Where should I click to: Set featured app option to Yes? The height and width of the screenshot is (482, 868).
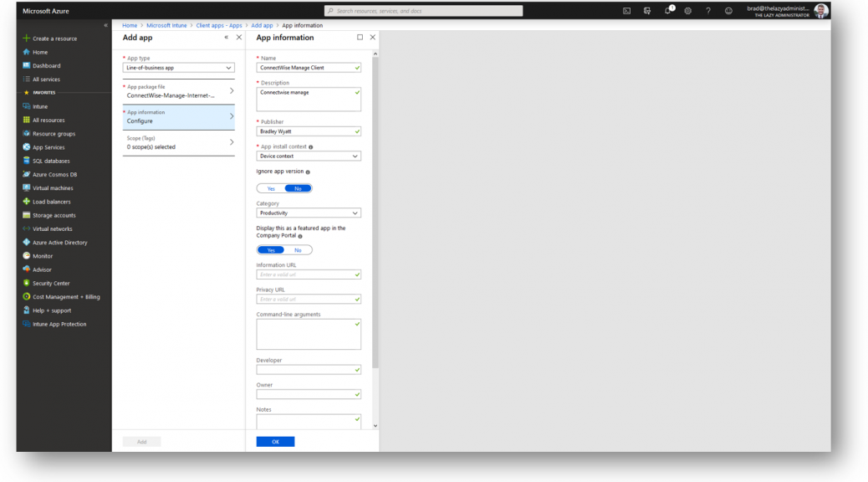271,250
